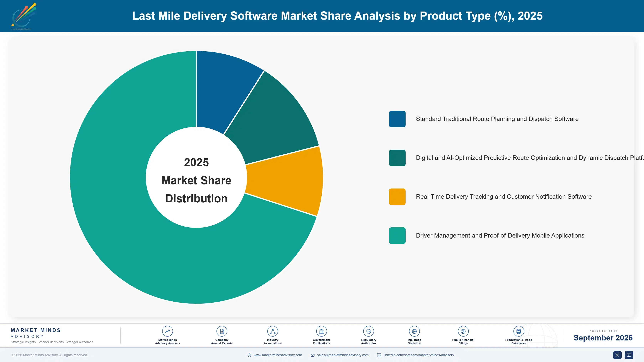Click 'Driver Management and Proof-of-Delivery Mobile Applications' label

pyautogui.click(x=500, y=236)
